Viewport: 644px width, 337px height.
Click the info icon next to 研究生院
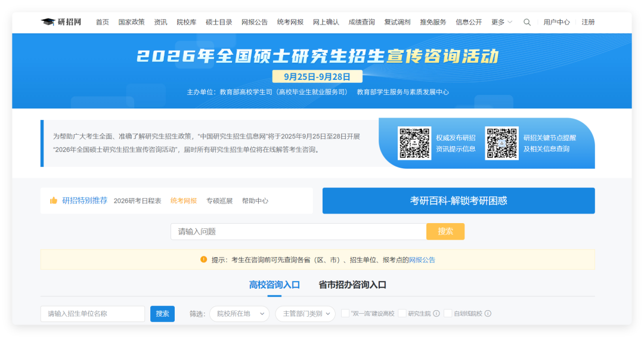436,314
